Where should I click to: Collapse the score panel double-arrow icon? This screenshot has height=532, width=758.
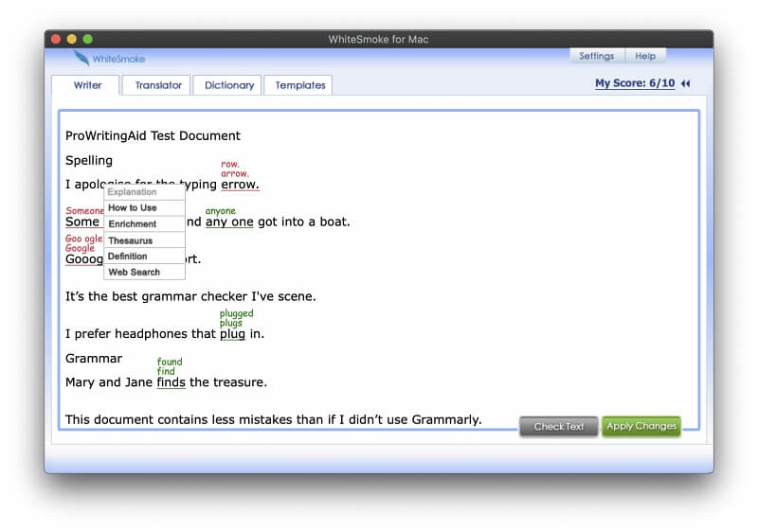coord(685,83)
